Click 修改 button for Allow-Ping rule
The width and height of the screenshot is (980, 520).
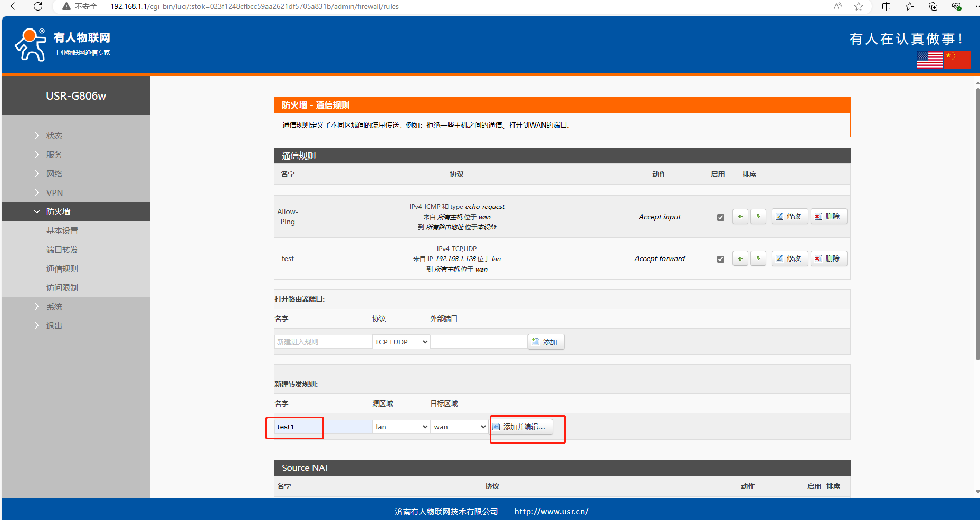789,217
